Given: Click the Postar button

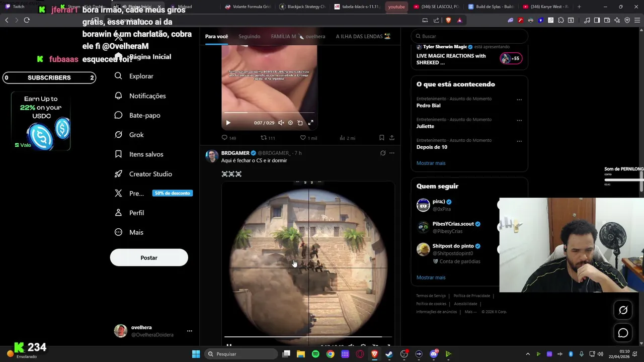Looking at the screenshot, I should (x=149, y=257).
